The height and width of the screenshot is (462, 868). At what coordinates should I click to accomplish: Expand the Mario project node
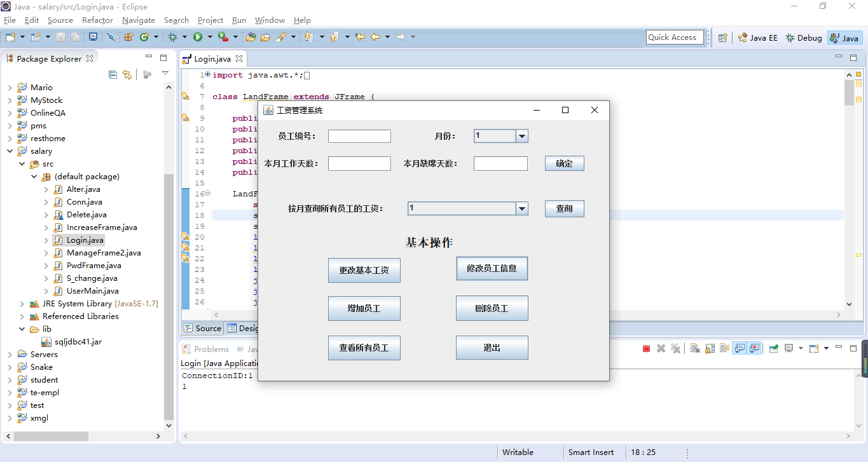click(x=10, y=88)
